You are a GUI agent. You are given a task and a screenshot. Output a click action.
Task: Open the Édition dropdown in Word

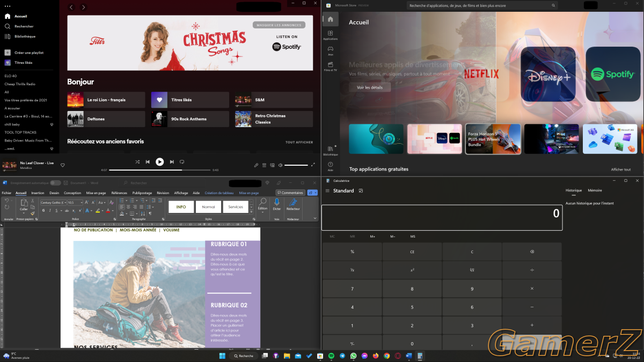[262, 206]
